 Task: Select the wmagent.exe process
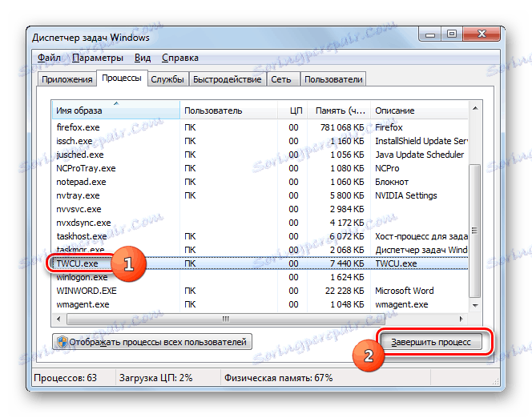260,304
